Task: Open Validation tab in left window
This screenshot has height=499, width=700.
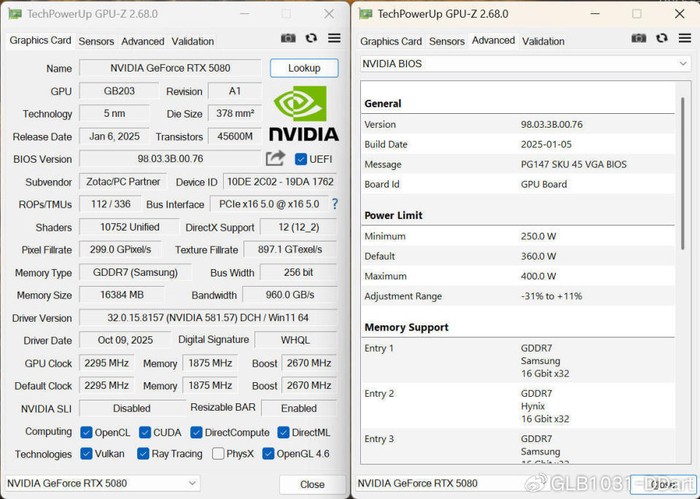Action: pos(192,41)
